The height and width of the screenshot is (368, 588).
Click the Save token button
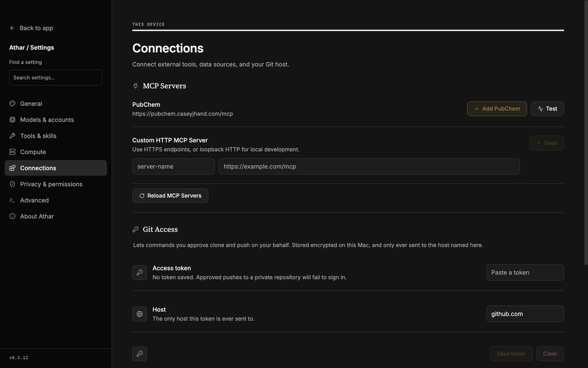click(x=511, y=354)
